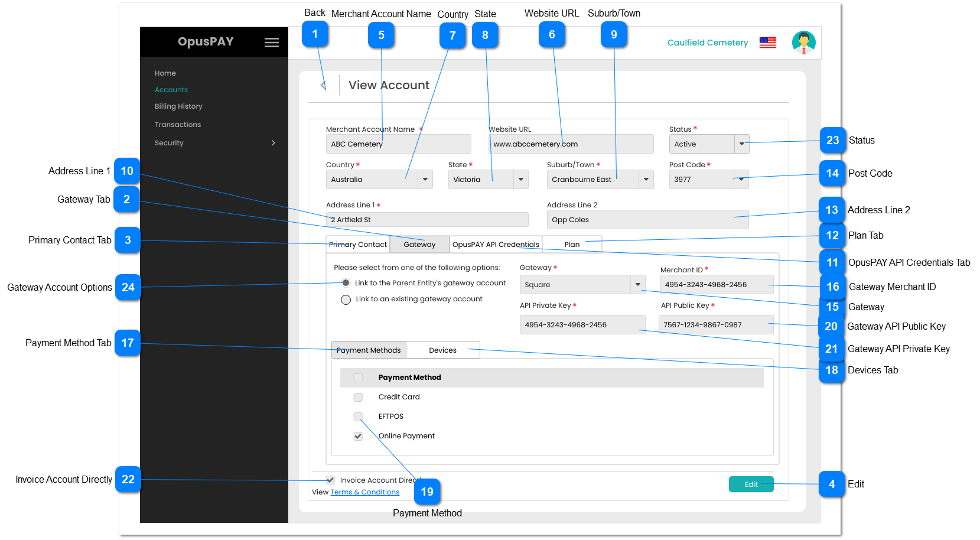Open the user avatar profile icon

pos(803,43)
